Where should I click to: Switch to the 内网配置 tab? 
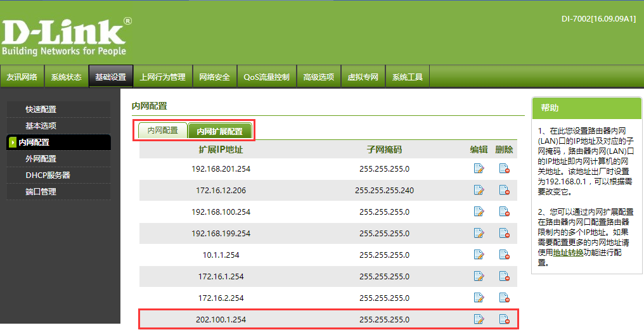(163, 130)
